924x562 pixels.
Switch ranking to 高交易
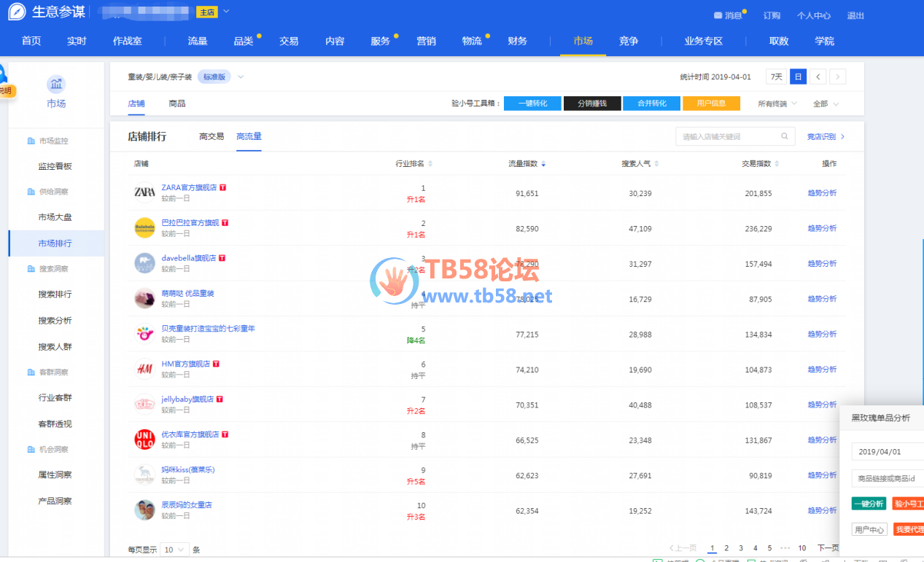click(x=211, y=136)
